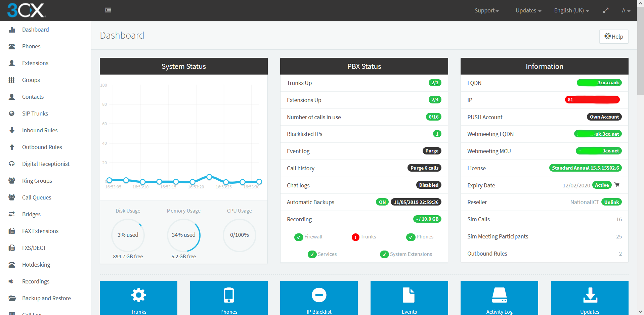
Task: Click the Reseller Unlink button
Action: pos(611,202)
